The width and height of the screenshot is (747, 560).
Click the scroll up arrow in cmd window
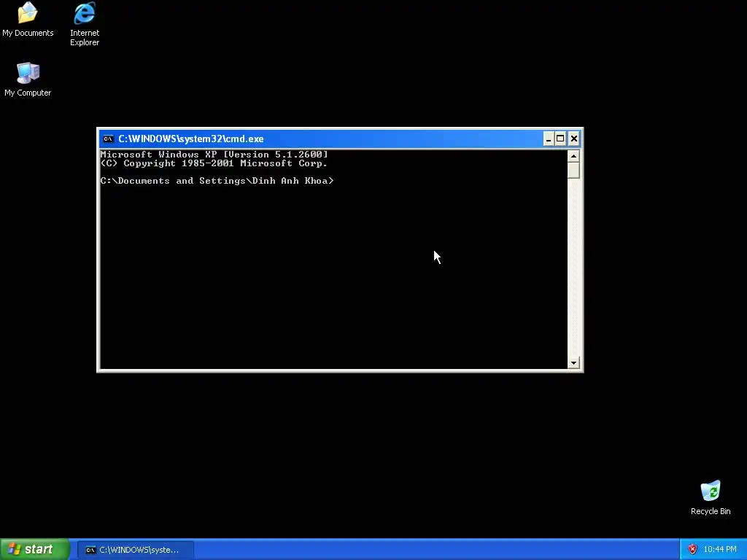(573, 156)
